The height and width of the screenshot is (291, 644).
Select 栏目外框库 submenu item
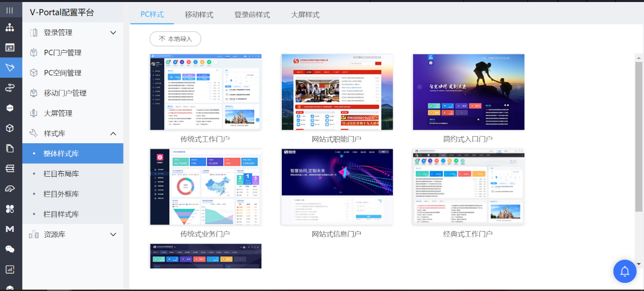click(73, 194)
